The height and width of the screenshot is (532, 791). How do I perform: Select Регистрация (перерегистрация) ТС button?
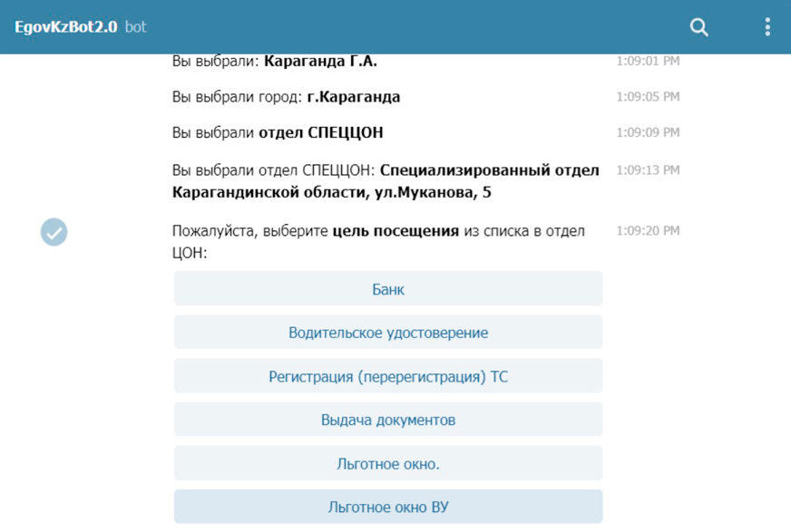click(388, 376)
